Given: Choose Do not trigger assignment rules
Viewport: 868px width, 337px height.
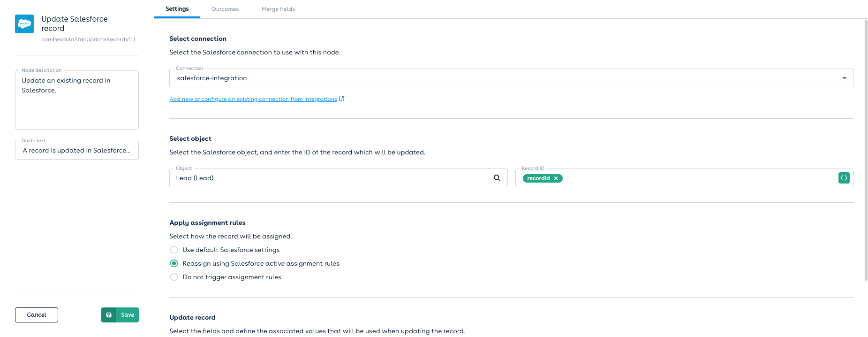Looking at the screenshot, I should pyautogui.click(x=174, y=277).
